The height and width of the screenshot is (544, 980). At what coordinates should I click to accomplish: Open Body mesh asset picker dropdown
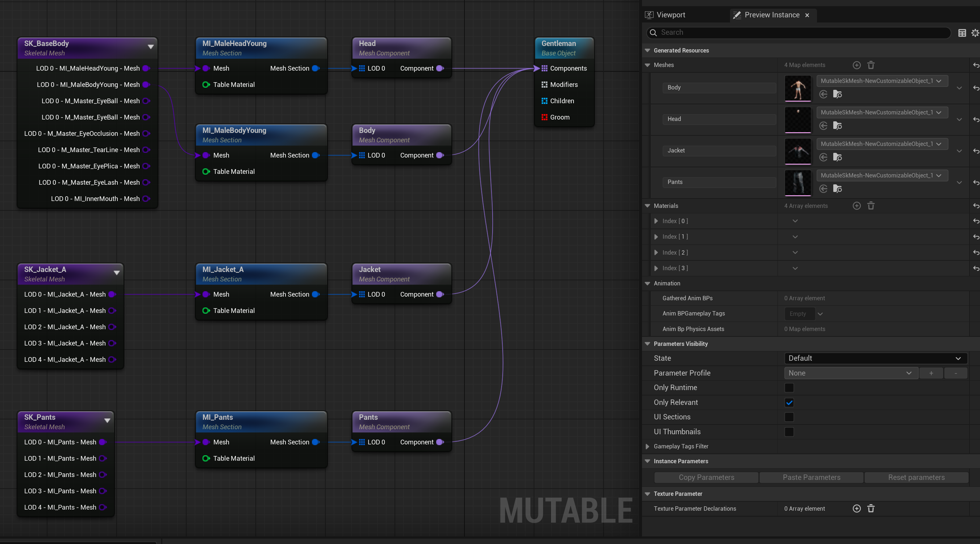tap(882, 81)
